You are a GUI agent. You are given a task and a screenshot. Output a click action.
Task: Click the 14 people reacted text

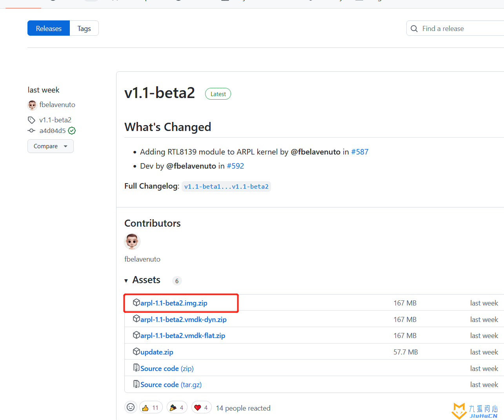(243, 408)
